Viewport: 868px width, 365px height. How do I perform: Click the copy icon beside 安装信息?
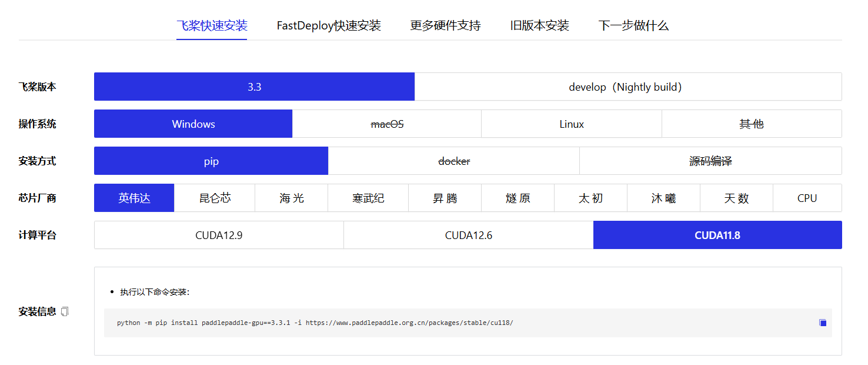point(65,311)
